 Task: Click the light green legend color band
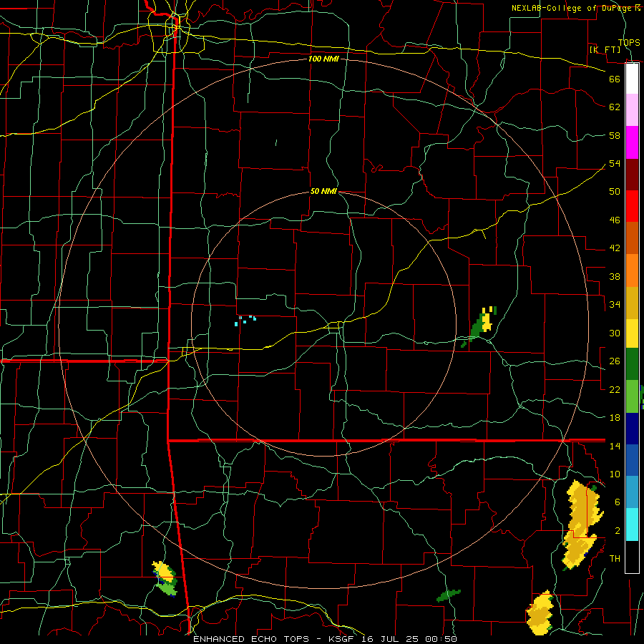pos(632,396)
